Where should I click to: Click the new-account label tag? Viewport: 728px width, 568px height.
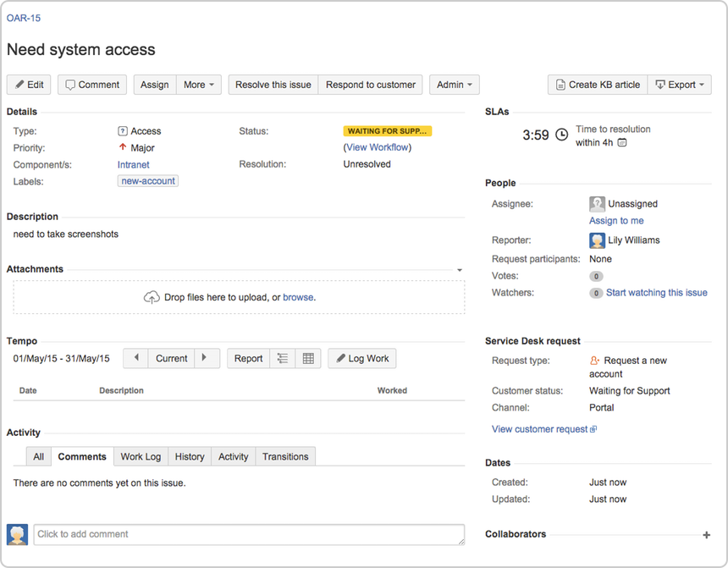tap(147, 181)
